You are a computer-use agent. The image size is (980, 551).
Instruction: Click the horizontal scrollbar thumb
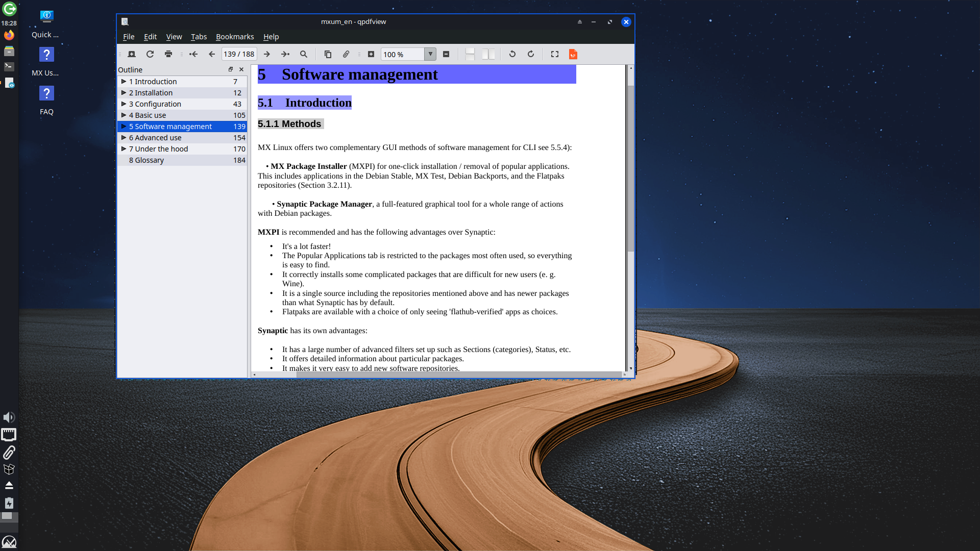(x=458, y=374)
